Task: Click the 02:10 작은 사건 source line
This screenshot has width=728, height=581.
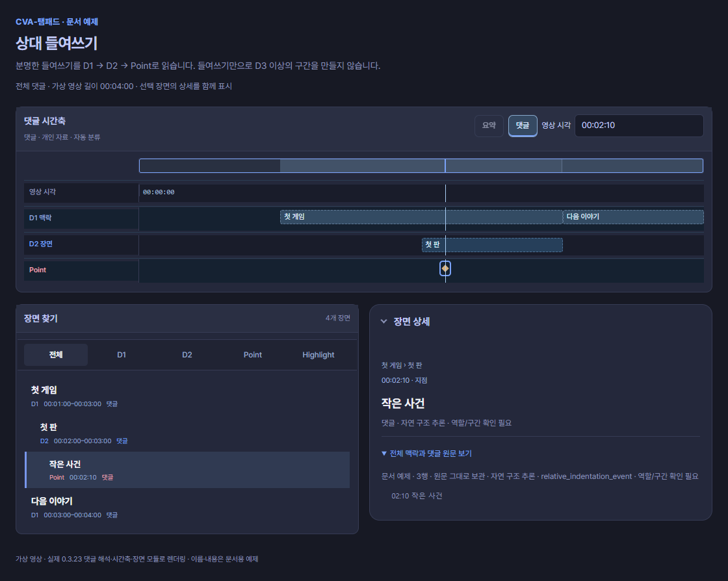Action: pos(417,496)
